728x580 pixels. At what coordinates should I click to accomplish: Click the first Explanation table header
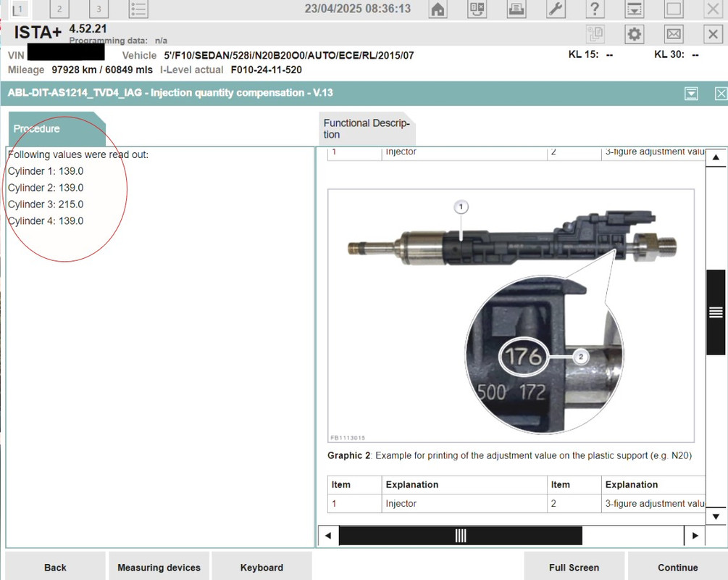tap(464, 485)
